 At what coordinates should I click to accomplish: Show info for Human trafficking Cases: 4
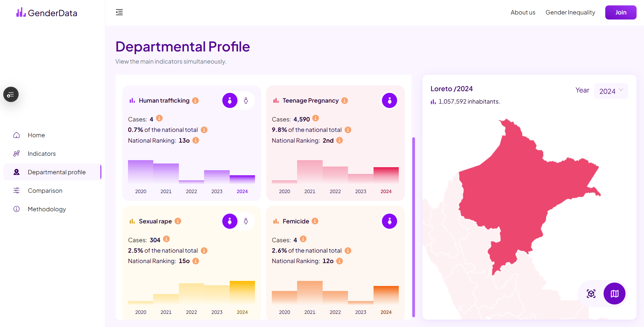[160, 118]
